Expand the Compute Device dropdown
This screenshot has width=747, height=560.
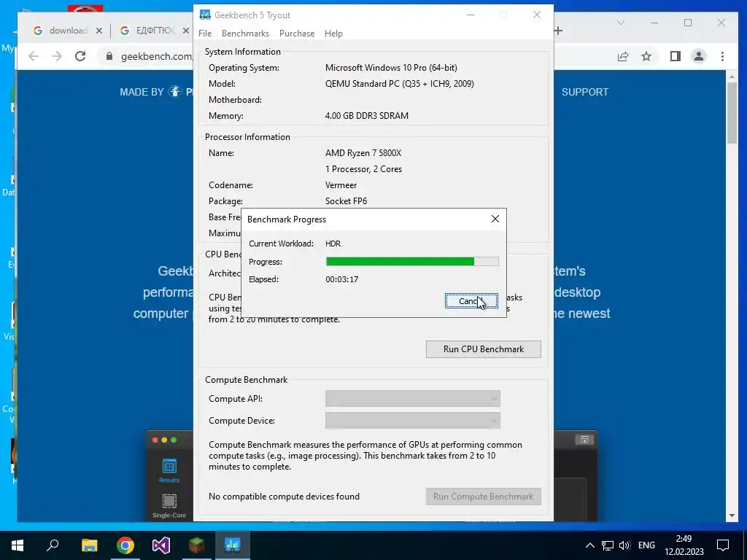click(x=413, y=421)
